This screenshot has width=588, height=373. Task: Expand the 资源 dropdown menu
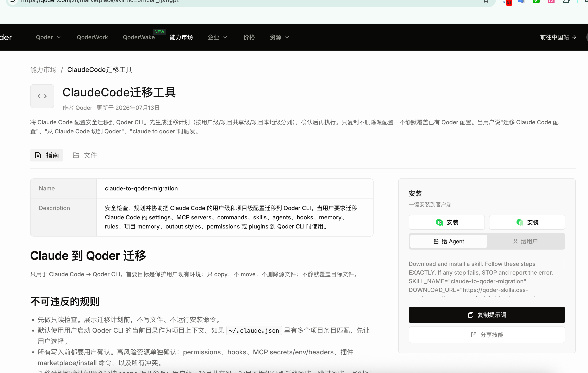[x=279, y=37]
